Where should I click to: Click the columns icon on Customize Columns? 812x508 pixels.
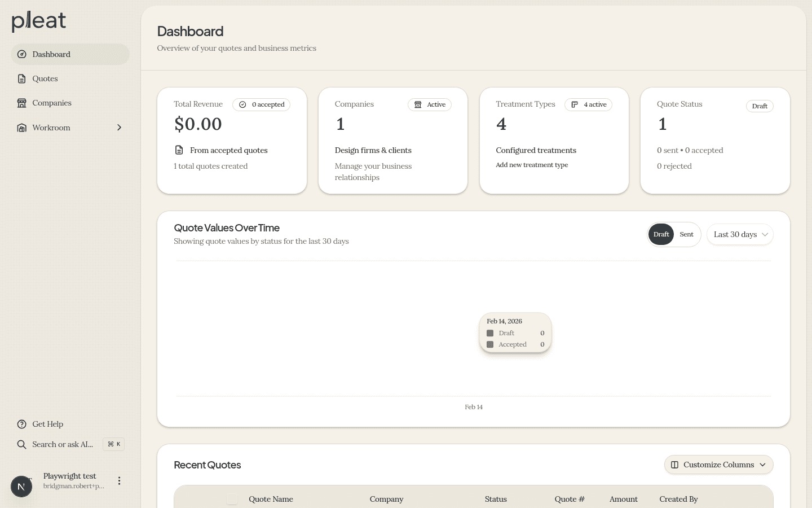675,465
